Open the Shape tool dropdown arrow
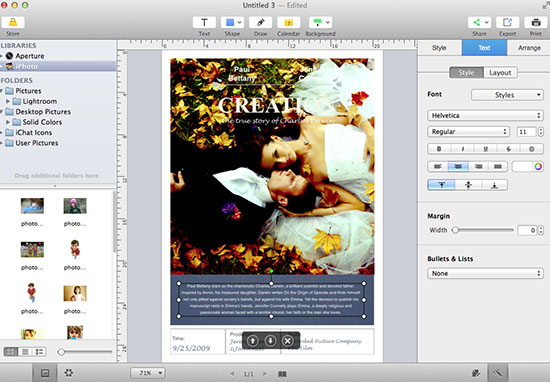 pyautogui.click(x=240, y=22)
